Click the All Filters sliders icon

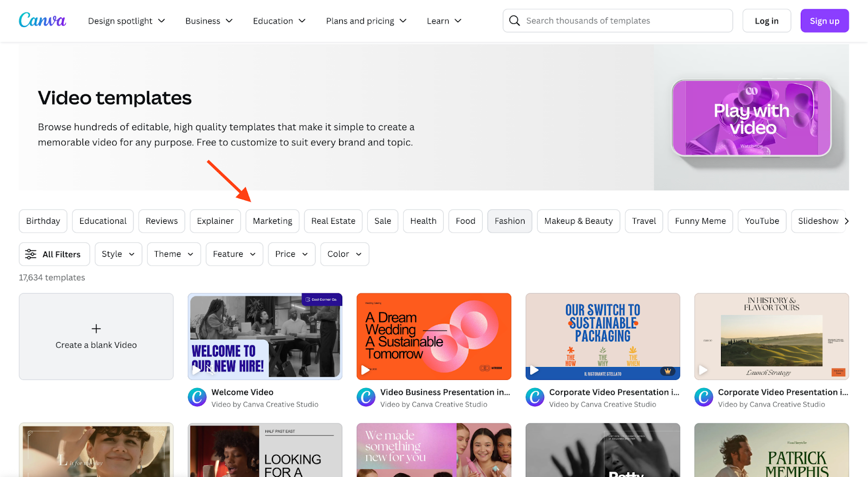tap(31, 254)
